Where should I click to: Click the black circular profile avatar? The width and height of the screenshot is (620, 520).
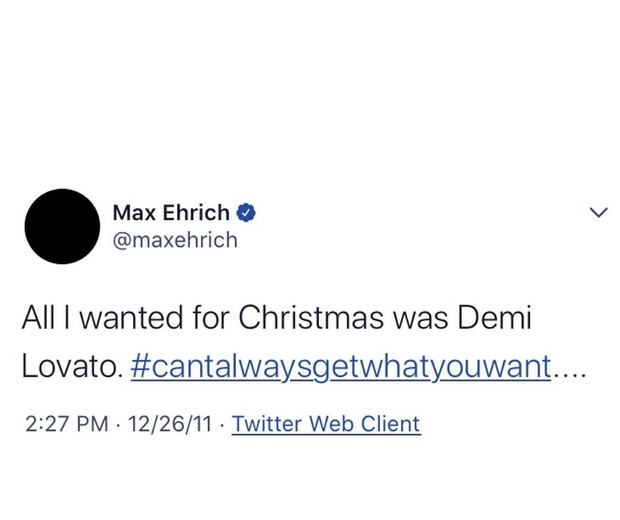(x=62, y=226)
